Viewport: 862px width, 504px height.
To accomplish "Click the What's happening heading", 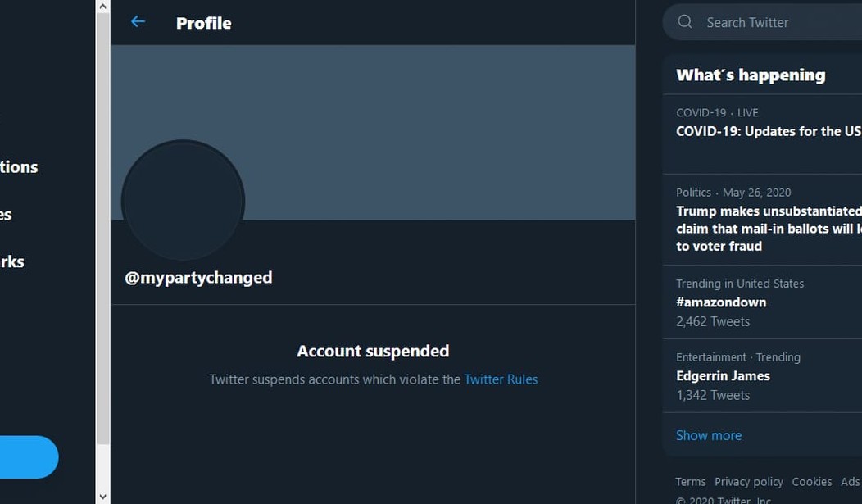I will pos(751,75).
